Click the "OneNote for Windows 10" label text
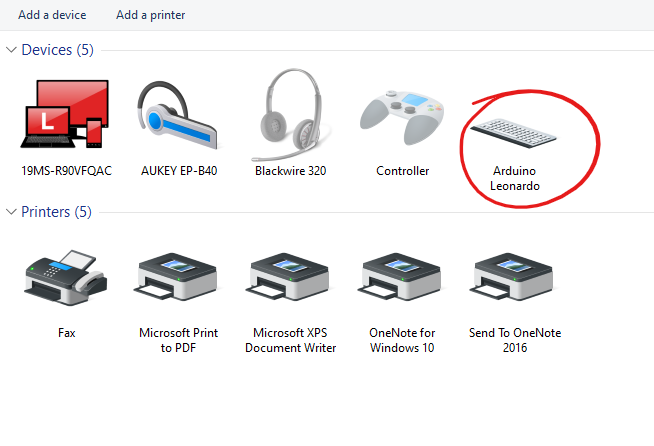This screenshot has width=654, height=446. 402,340
